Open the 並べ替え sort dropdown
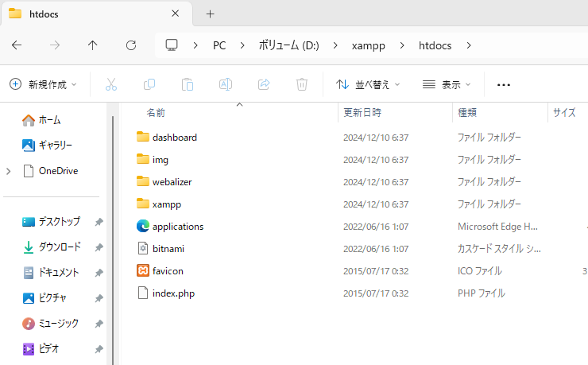Image resolution: width=588 pixels, height=365 pixels. (368, 84)
